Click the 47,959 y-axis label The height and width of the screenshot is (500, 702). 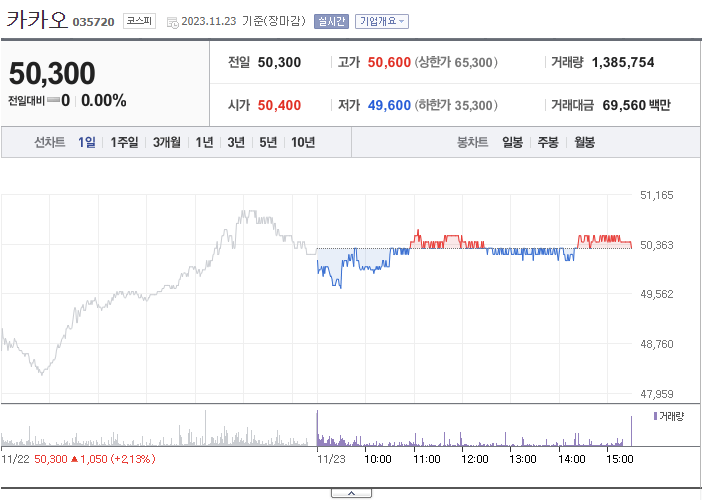coord(656,394)
